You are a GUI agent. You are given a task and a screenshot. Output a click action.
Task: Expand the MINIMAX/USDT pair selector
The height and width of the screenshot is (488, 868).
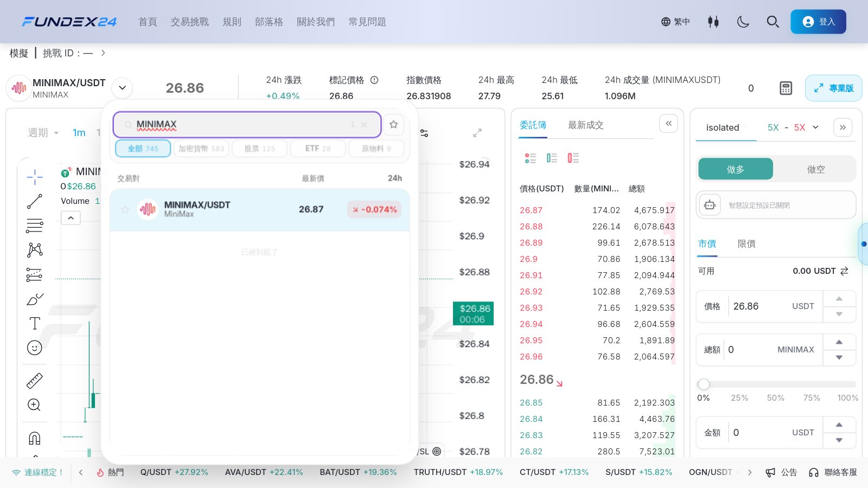[123, 88]
